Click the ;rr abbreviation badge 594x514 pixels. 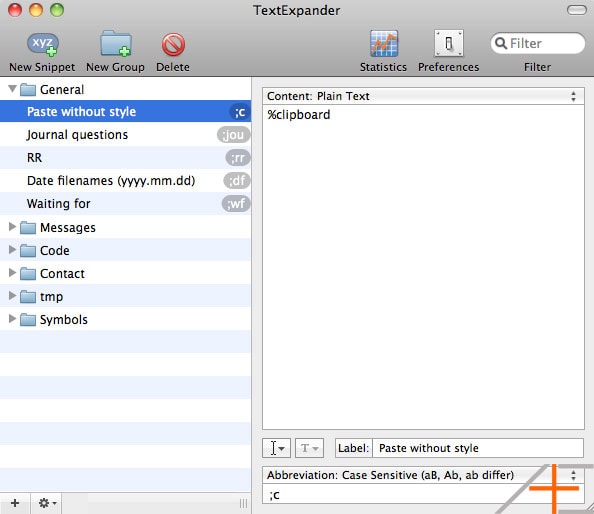tap(238, 158)
